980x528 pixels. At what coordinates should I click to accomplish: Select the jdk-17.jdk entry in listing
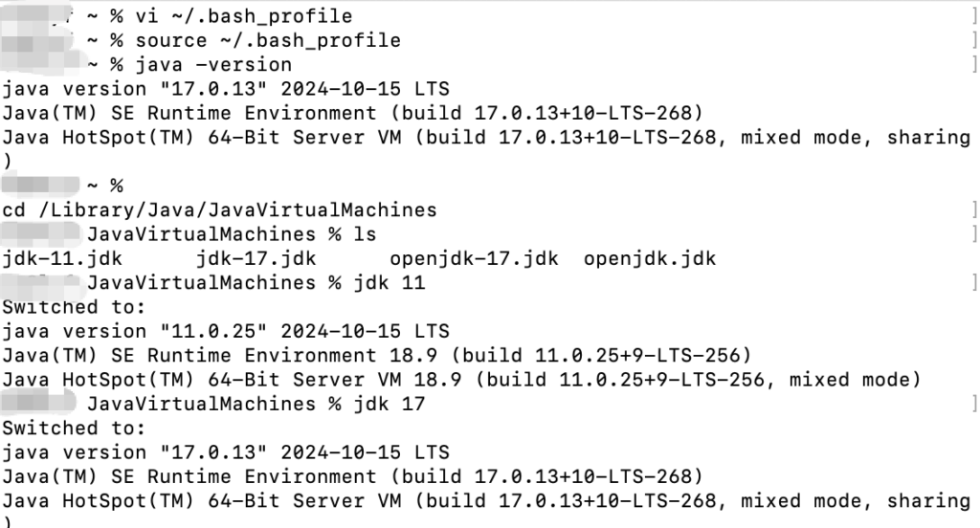click(x=256, y=258)
